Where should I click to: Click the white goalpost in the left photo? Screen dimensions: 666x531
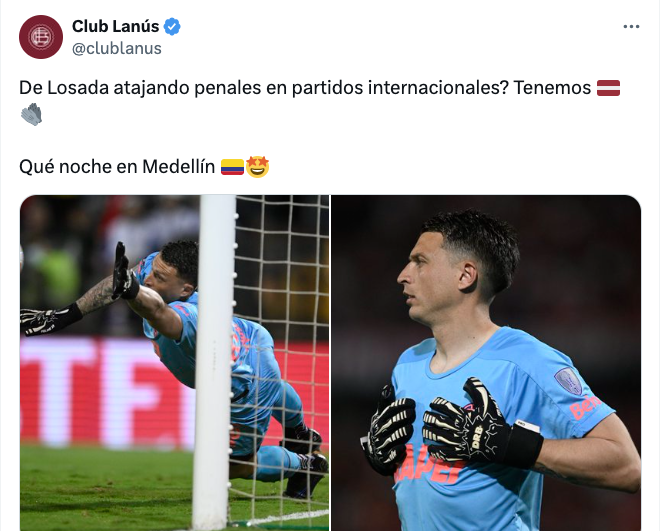point(214,363)
